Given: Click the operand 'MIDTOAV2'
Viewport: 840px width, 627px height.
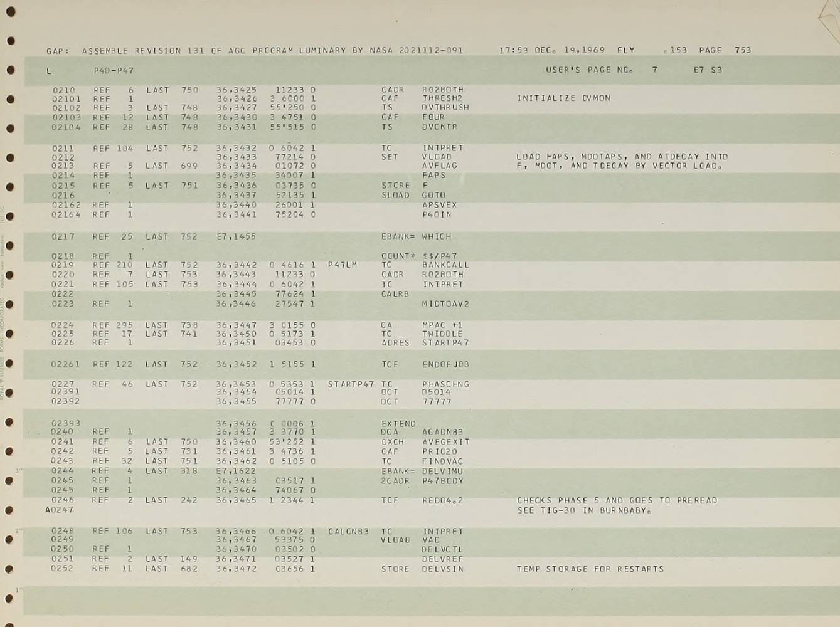Looking at the screenshot, I should click(446, 304).
